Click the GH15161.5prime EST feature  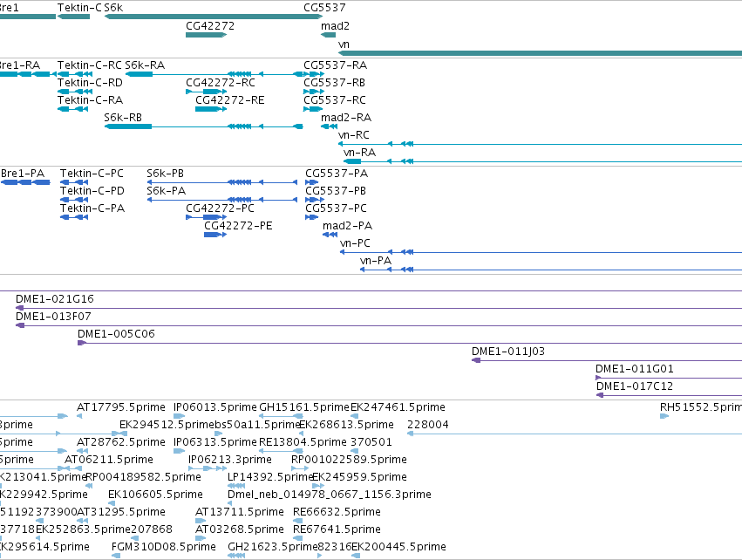tap(281, 417)
